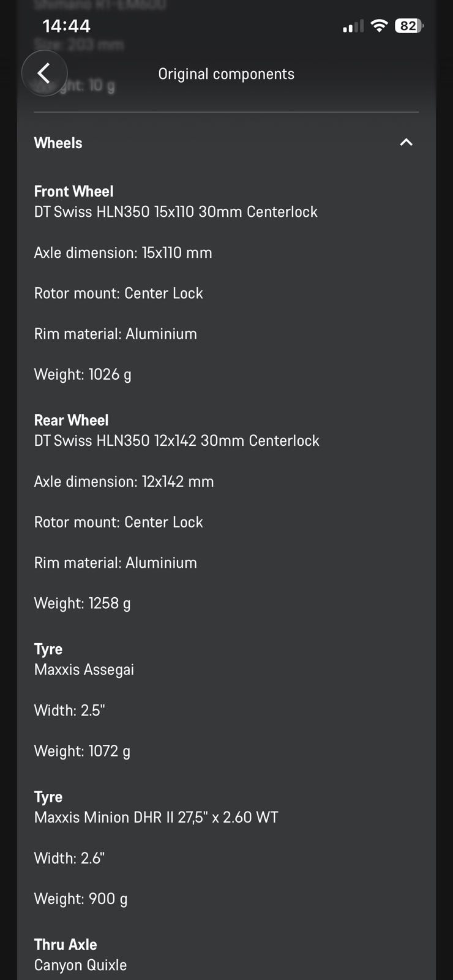
Task: Tap the Maxxis Minion DHR II tyre entry
Action: click(156, 817)
